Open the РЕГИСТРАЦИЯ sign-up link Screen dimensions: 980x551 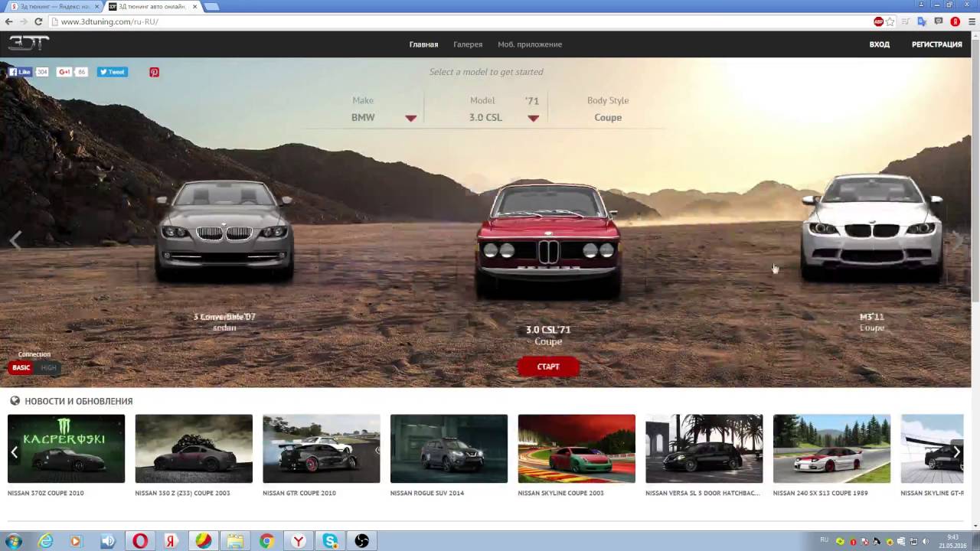click(936, 44)
